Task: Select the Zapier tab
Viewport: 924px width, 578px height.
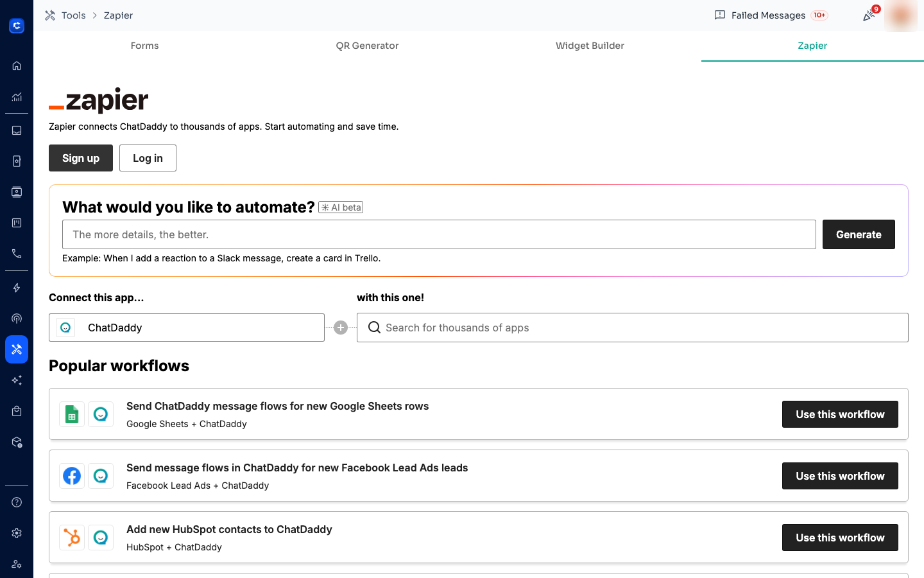Action: (812, 46)
